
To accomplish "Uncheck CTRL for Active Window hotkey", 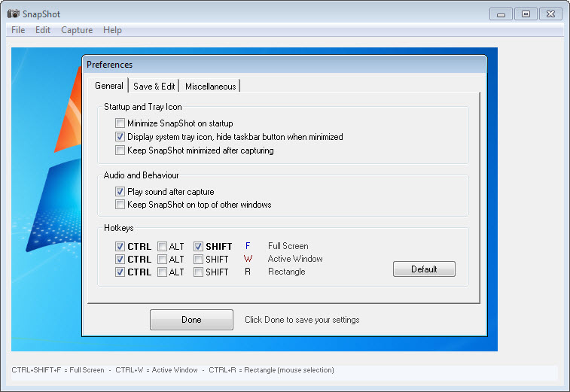I will [120, 260].
